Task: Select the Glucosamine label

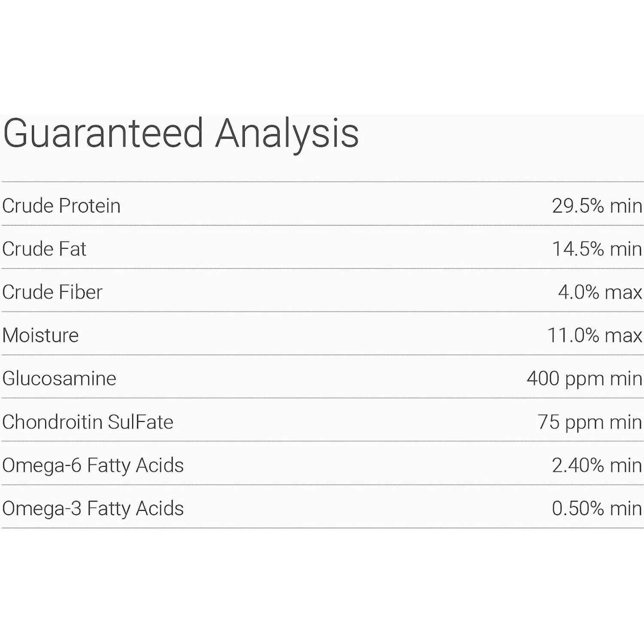Action: coord(59,379)
